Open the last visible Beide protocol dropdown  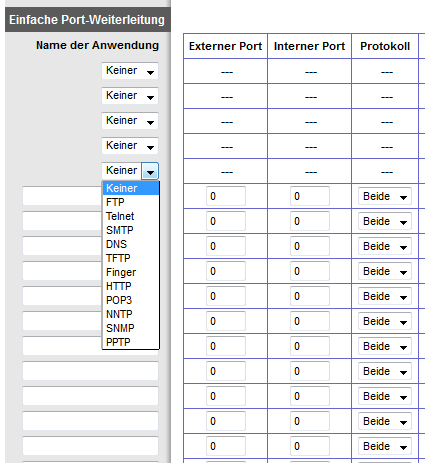(x=385, y=446)
